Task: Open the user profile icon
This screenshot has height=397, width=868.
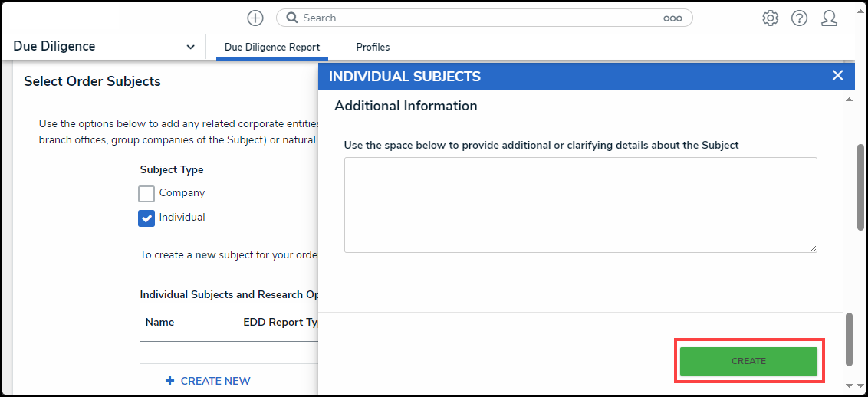Action: click(829, 18)
